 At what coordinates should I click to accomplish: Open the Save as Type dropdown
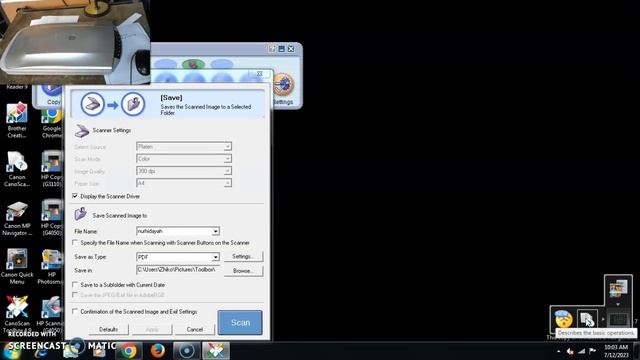click(x=215, y=257)
